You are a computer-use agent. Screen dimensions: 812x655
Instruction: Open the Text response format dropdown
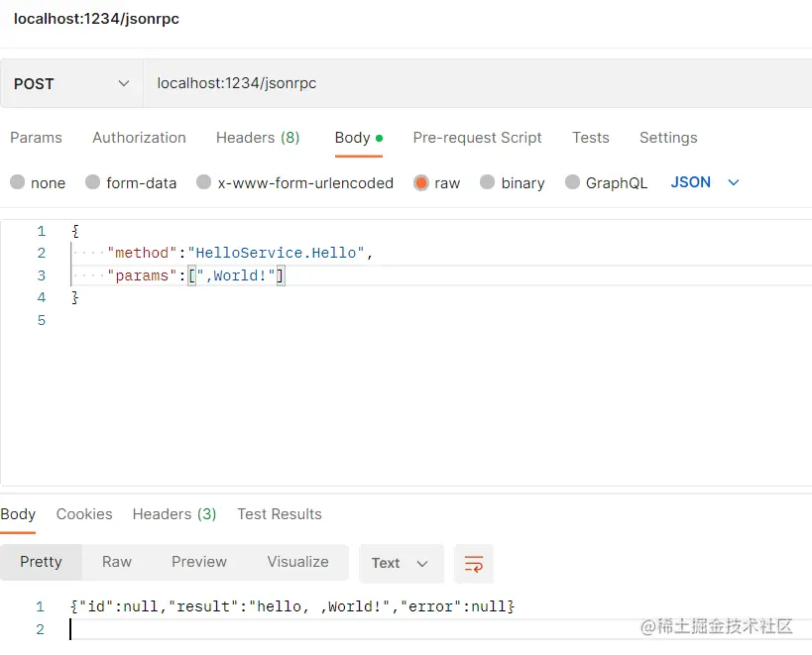(400, 563)
